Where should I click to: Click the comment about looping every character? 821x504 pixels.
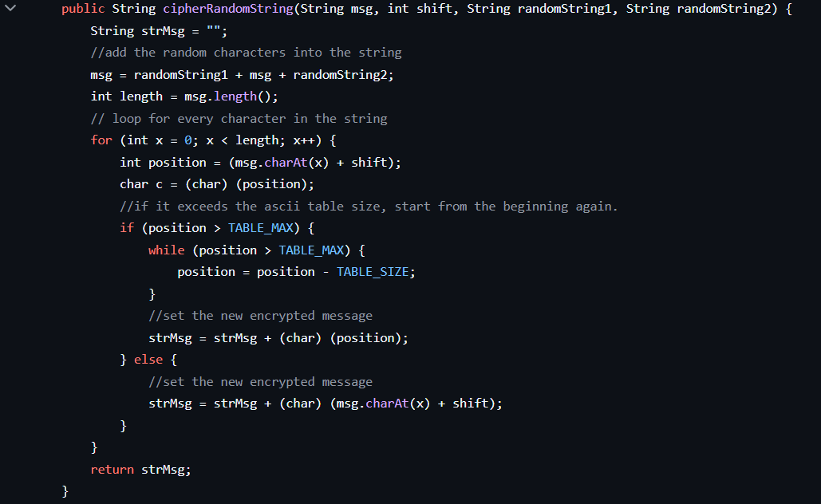[239, 119]
